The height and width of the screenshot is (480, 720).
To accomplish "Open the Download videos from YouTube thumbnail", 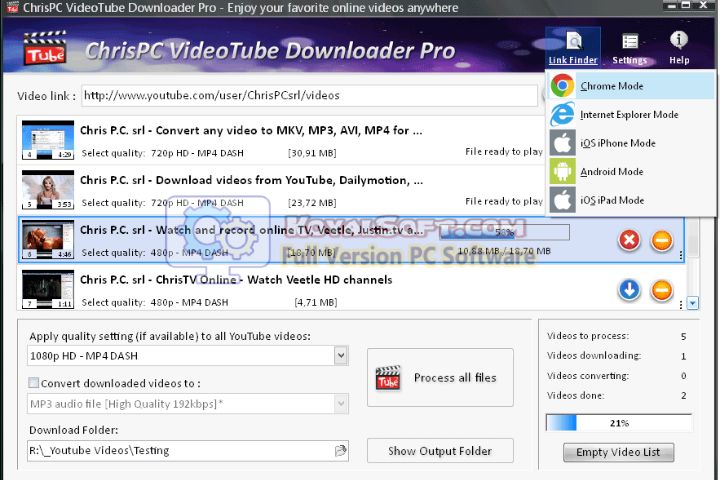I will pyautogui.click(x=48, y=190).
